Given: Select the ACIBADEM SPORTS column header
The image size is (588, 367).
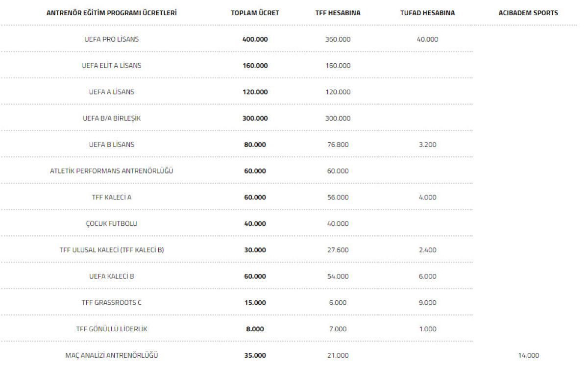Looking at the screenshot, I should [528, 13].
